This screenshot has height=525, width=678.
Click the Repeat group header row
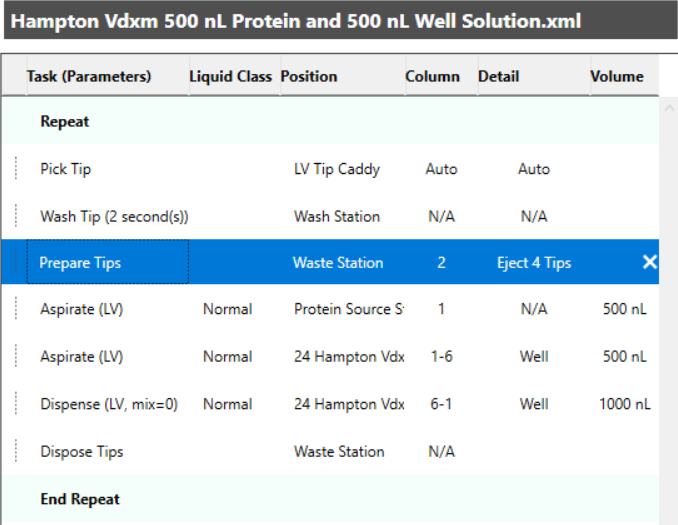click(65, 121)
